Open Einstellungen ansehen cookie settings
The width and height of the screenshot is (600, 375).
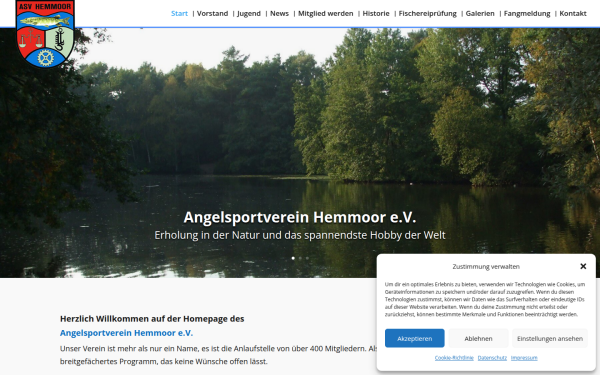coord(550,338)
